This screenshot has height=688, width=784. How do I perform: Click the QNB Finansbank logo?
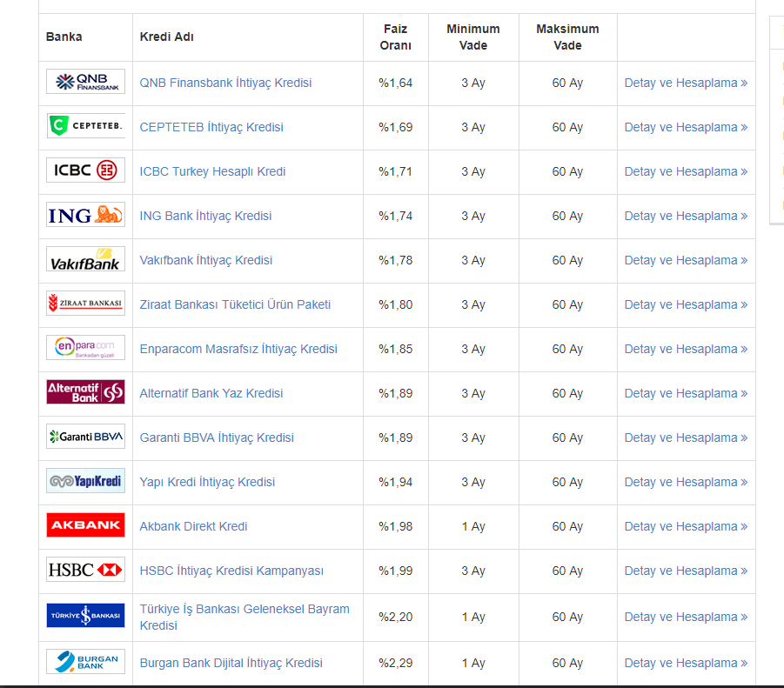pos(85,82)
